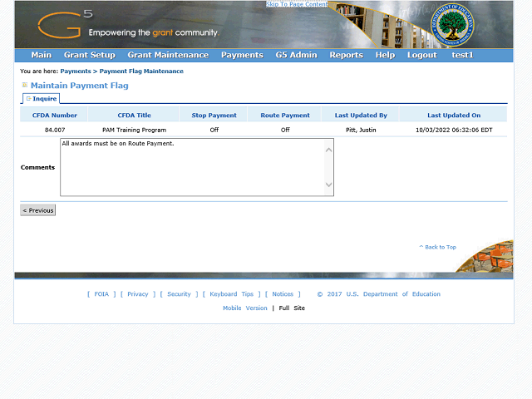The width and height of the screenshot is (532, 399).
Task: Open the FOIA footer link
Action: pyautogui.click(x=101, y=294)
